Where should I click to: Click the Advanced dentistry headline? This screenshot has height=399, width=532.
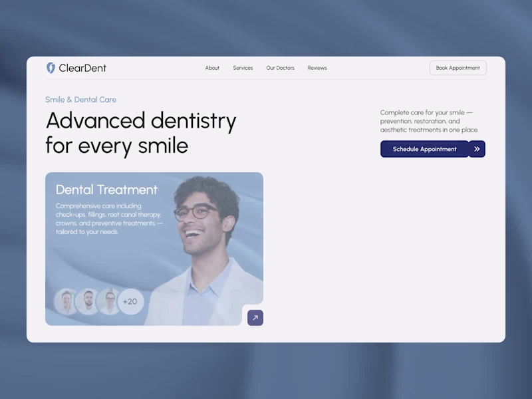tap(141, 133)
